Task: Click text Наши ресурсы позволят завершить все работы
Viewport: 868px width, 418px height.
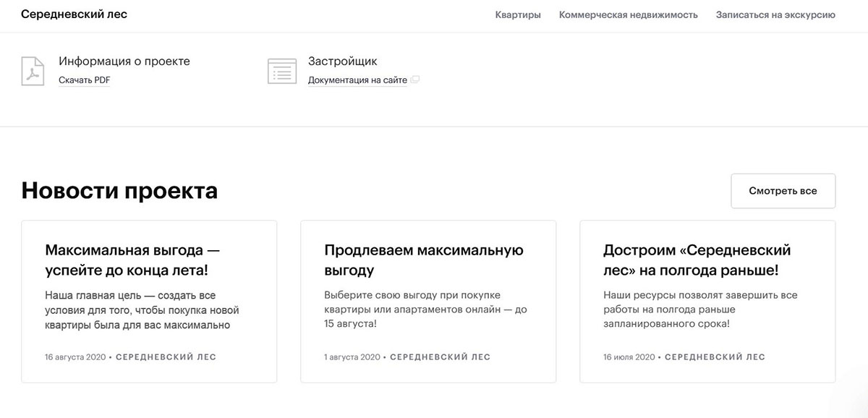Action: (x=700, y=310)
